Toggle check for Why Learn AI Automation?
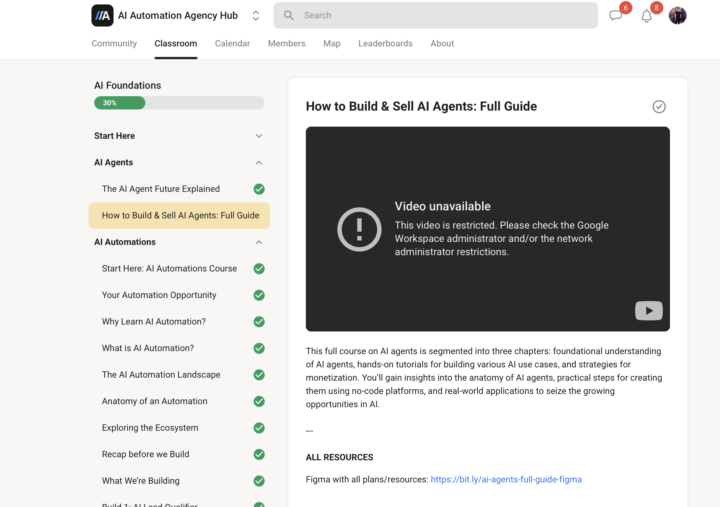 pyautogui.click(x=259, y=321)
